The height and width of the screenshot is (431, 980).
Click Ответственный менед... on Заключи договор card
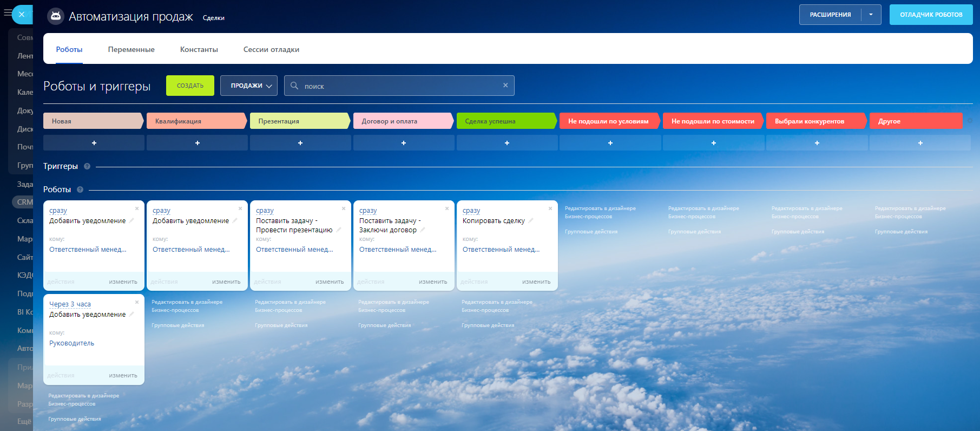[398, 250]
